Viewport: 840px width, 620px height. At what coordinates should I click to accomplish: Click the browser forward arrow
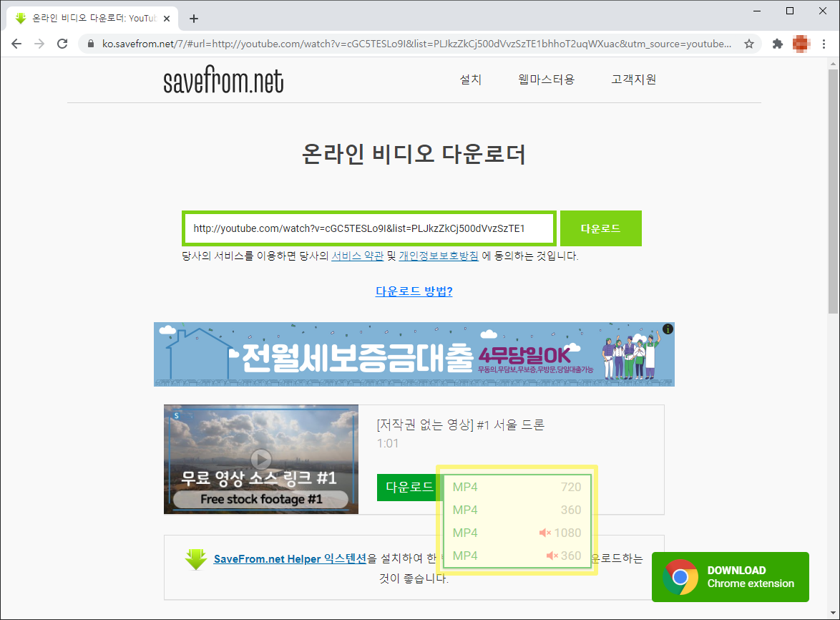coord(39,44)
